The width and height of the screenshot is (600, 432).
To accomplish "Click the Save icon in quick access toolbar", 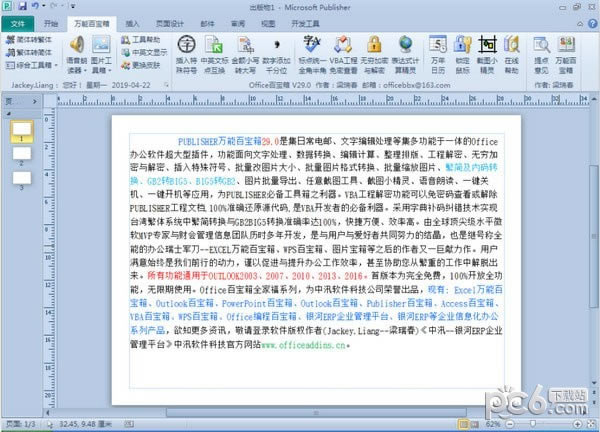I will click(x=22, y=6).
